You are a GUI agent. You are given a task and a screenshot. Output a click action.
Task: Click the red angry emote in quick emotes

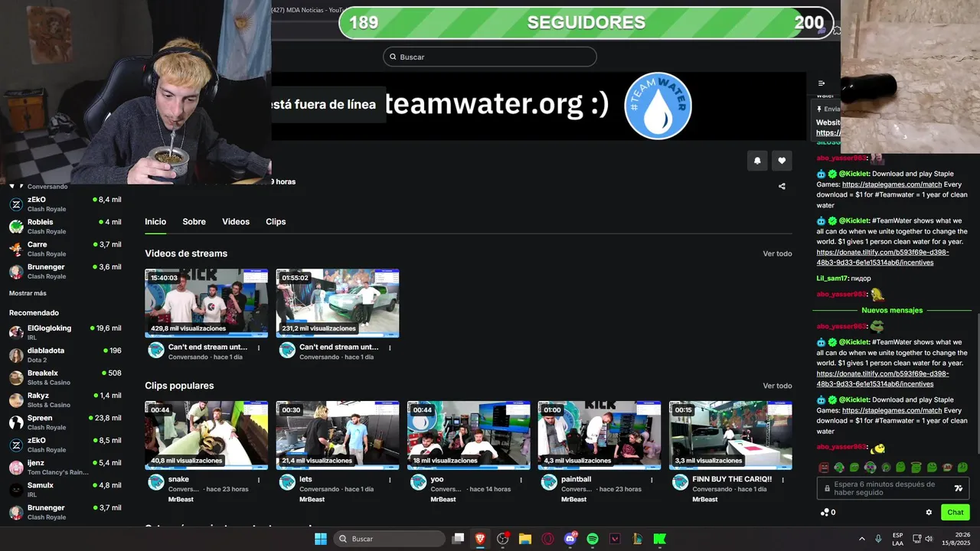click(823, 467)
